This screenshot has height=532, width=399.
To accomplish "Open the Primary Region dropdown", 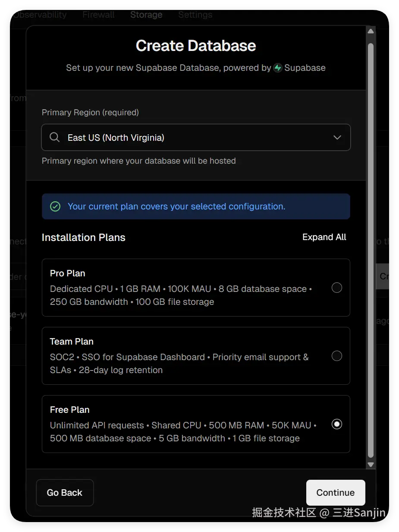I will (x=196, y=137).
